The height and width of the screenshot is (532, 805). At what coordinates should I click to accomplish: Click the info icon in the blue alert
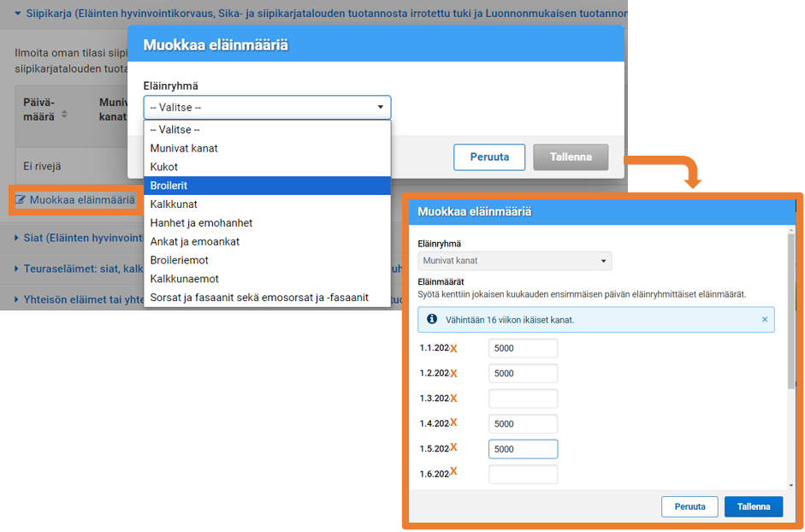(x=432, y=319)
